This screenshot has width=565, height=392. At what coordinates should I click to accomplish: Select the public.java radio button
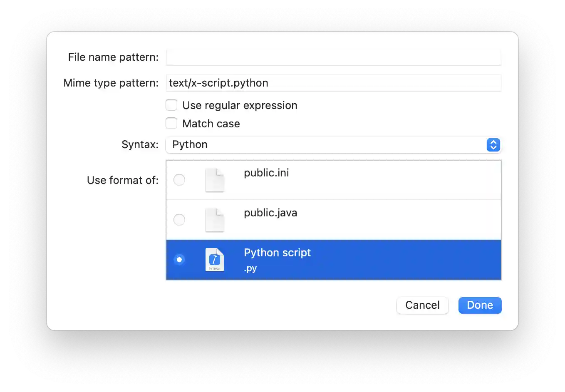click(179, 220)
